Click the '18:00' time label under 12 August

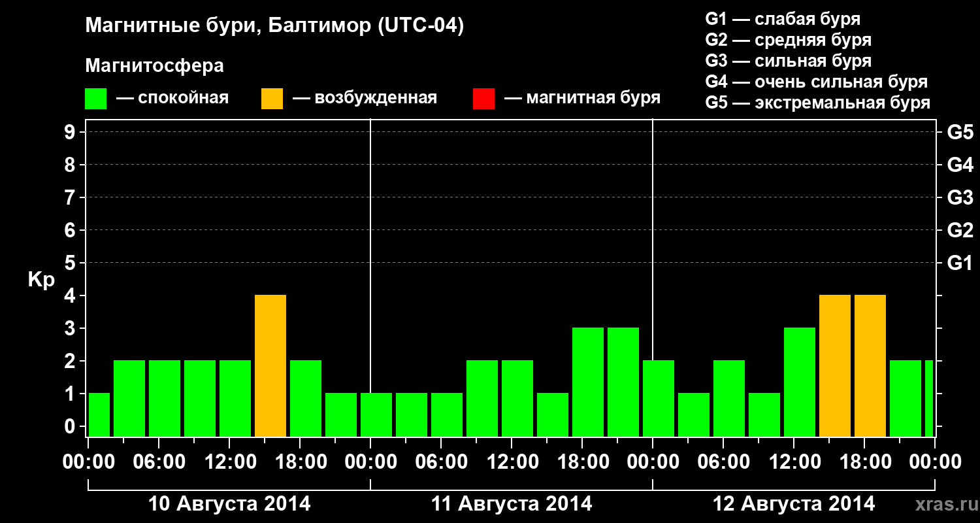pyautogui.click(x=864, y=462)
